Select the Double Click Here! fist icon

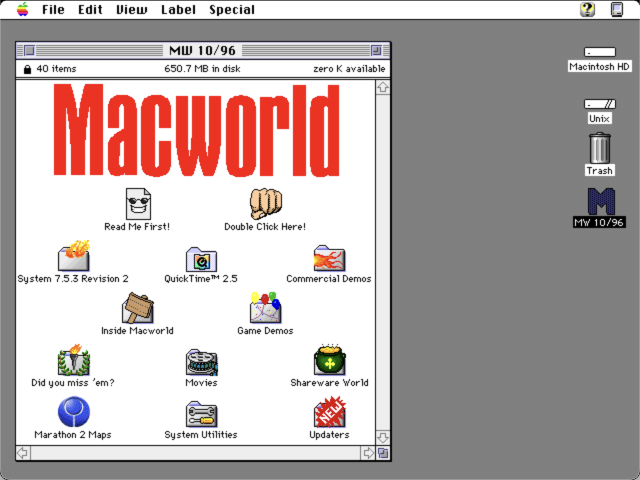coord(265,204)
